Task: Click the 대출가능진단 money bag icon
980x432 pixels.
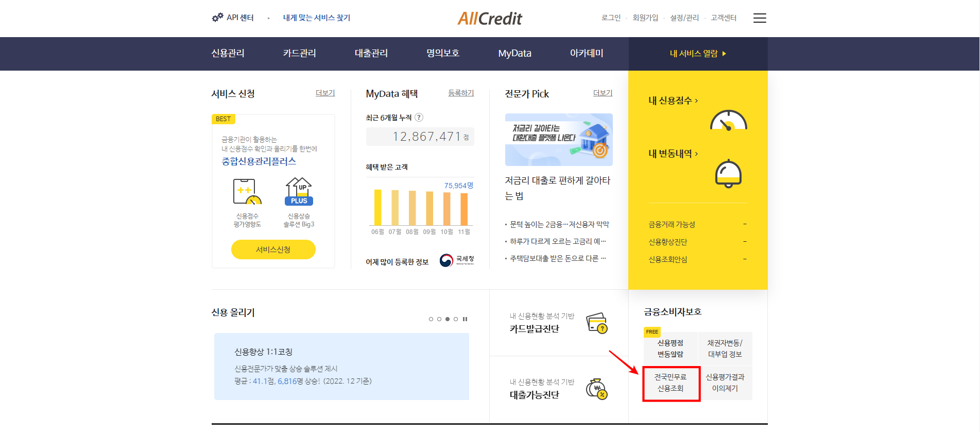Action: tap(597, 389)
